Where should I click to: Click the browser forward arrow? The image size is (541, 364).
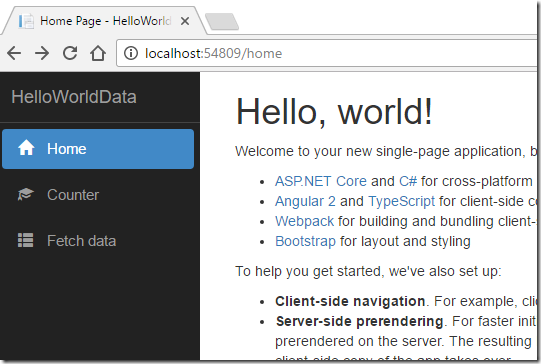pyautogui.click(x=42, y=53)
